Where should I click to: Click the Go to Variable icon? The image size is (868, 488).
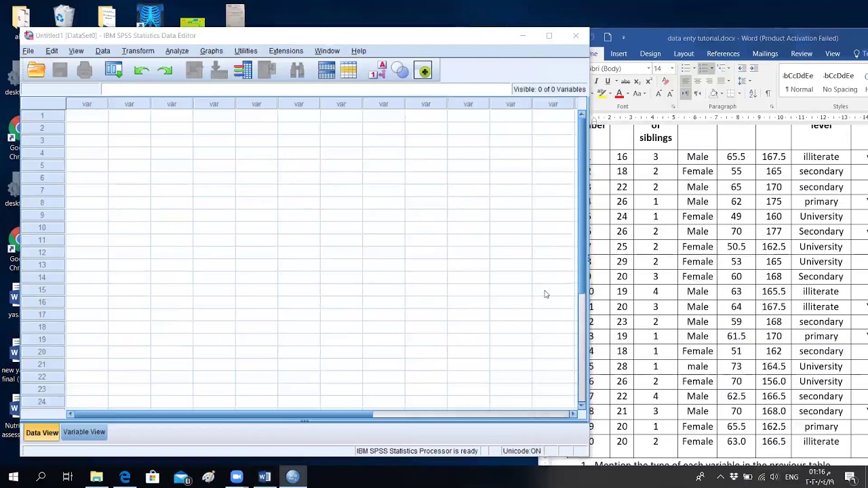pos(218,70)
